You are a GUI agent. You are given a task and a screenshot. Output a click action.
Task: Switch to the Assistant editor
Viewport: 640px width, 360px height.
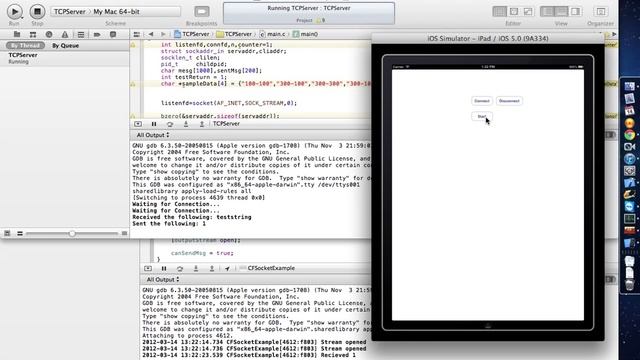[513, 11]
